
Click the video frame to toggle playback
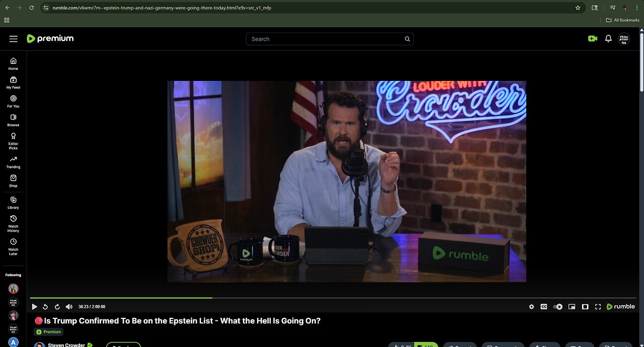pos(347,181)
